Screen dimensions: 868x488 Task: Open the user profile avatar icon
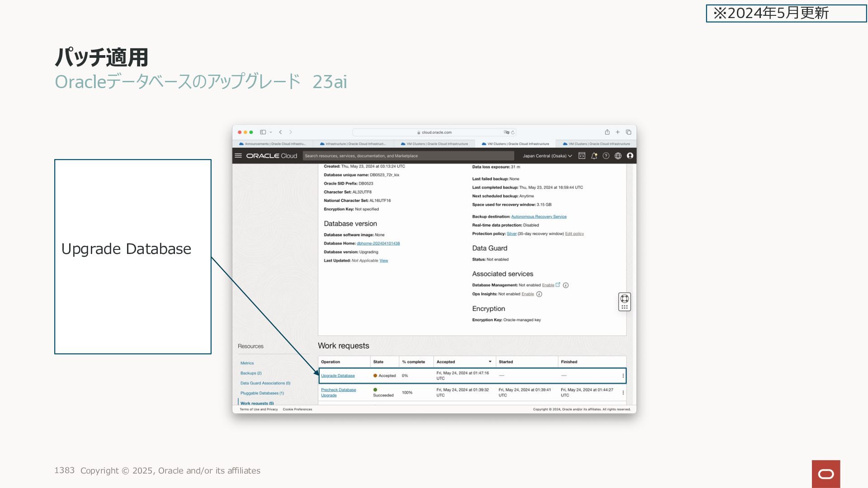(x=630, y=155)
